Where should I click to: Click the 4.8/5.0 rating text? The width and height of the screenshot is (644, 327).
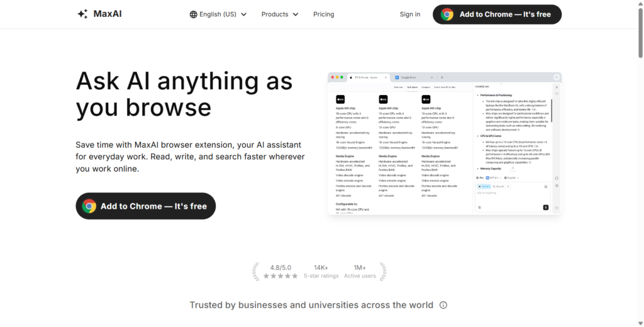pos(280,267)
